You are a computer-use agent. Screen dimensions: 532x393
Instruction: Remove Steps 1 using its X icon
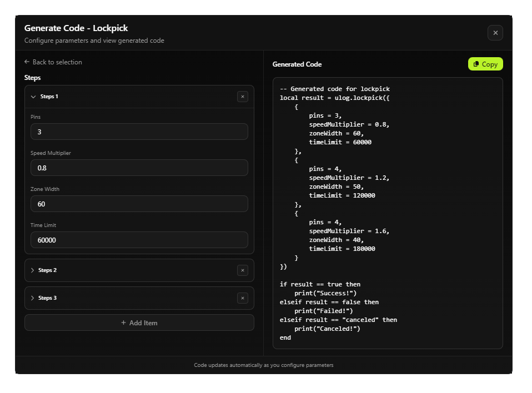242,97
